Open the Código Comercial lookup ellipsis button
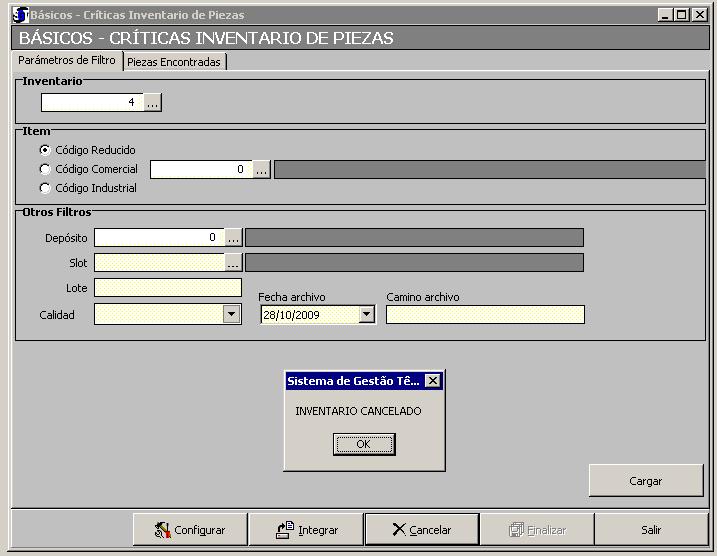This screenshot has width=717, height=556. pos(261,170)
